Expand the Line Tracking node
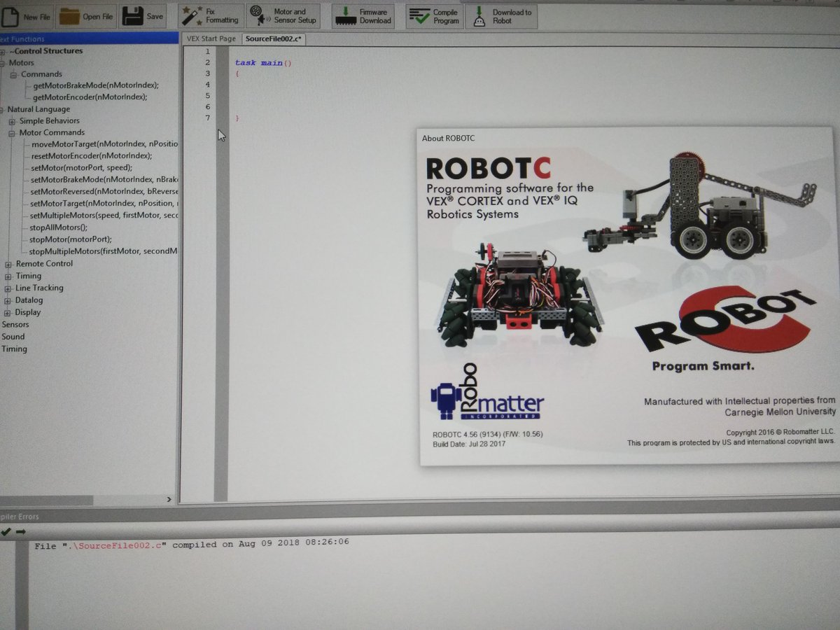 (x=8, y=288)
